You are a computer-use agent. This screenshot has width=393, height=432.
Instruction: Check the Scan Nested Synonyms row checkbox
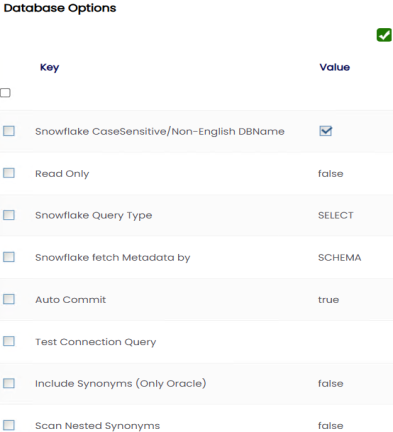[x=9, y=425]
